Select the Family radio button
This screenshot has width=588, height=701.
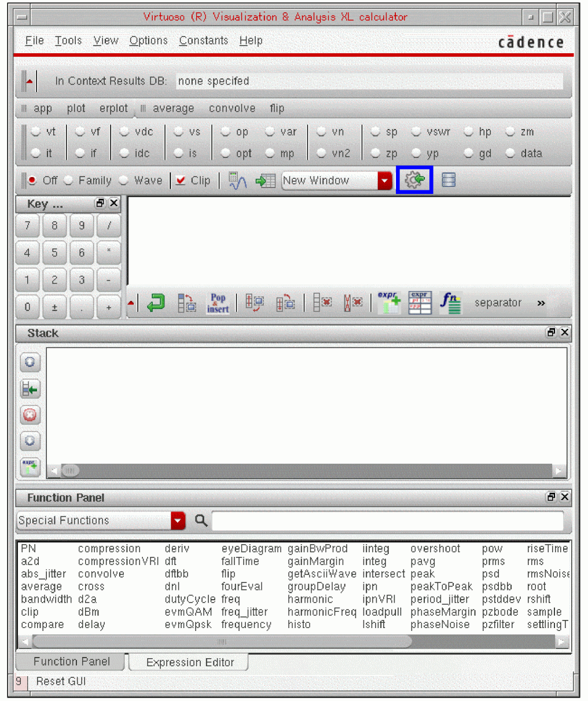pyautogui.click(x=68, y=181)
